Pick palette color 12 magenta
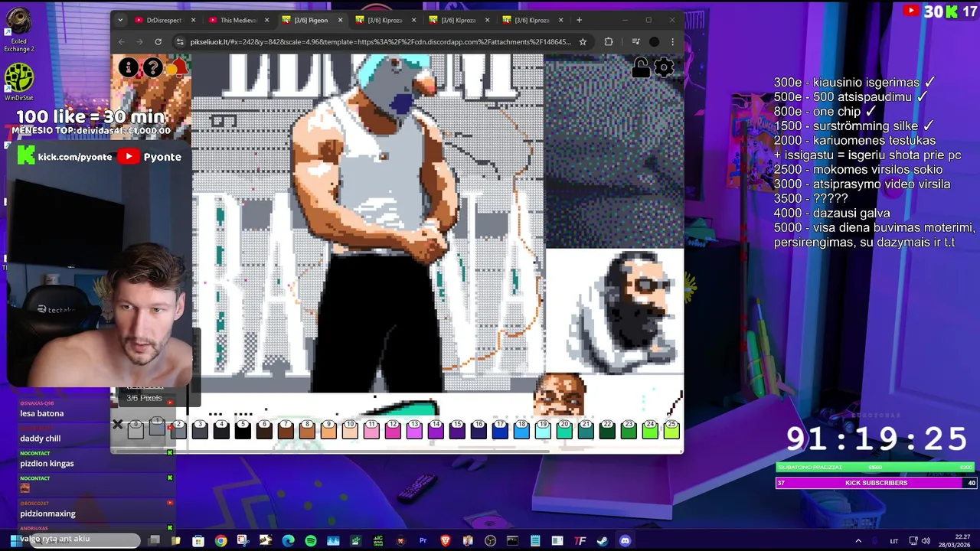Image resolution: width=980 pixels, height=551 pixels. (393, 430)
